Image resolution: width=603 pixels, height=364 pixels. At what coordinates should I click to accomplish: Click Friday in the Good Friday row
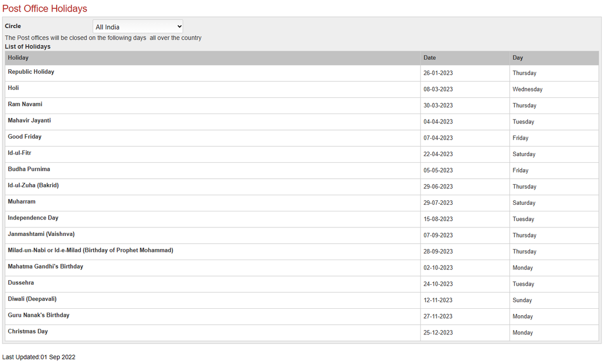pyautogui.click(x=521, y=138)
